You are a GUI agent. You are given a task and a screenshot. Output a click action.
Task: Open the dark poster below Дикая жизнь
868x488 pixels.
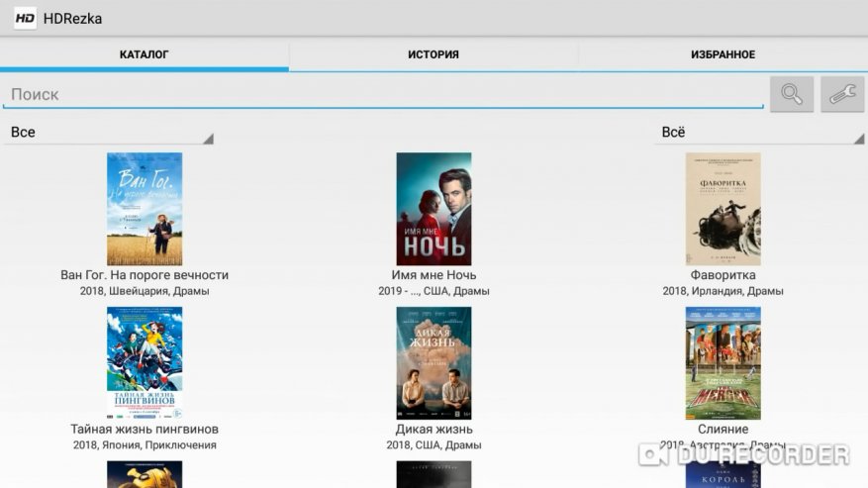click(x=434, y=474)
